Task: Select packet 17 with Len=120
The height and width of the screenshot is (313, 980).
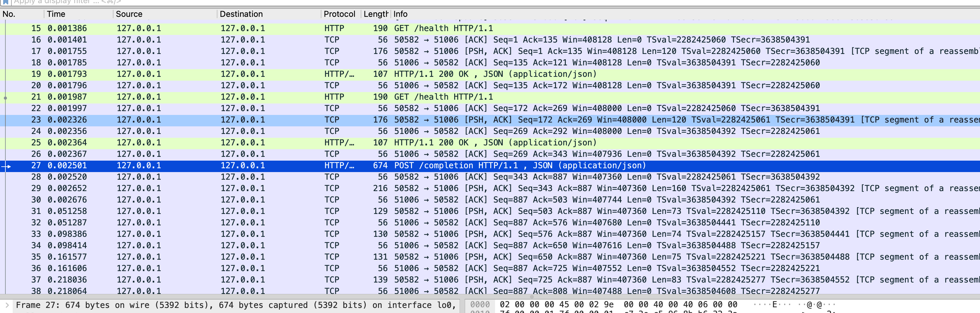Action: pos(490,51)
